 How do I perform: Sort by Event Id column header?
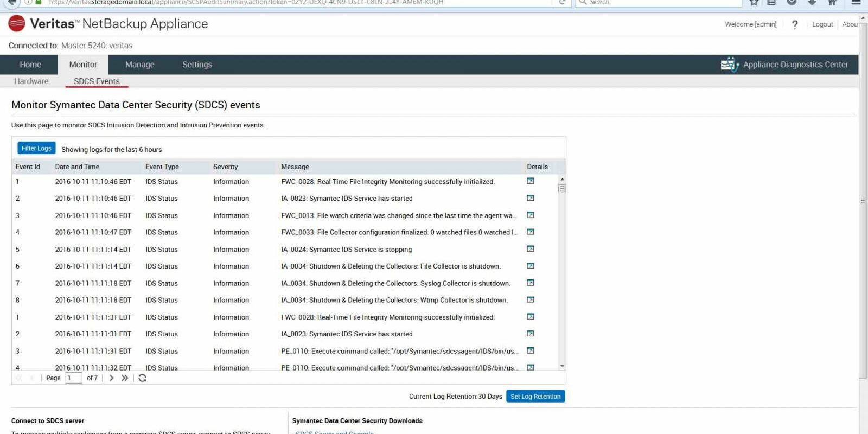point(28,167)
